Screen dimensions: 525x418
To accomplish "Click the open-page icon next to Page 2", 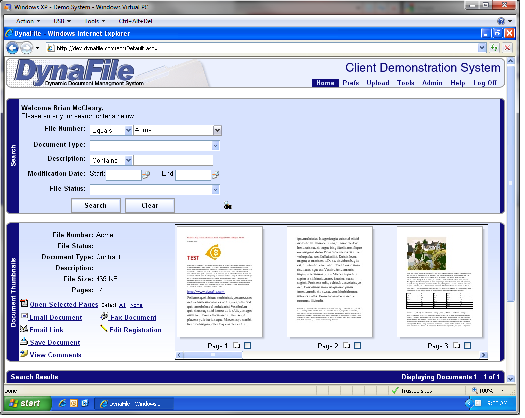I will point(347,345).
